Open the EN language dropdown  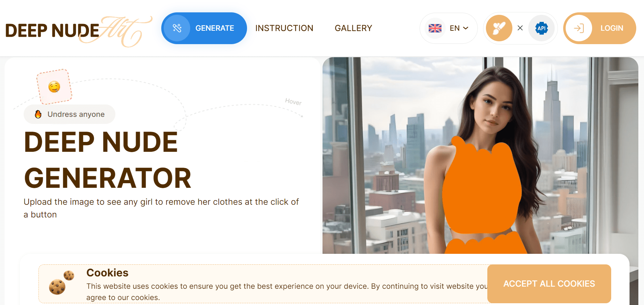pyautogui.click(x=449, y=28)
